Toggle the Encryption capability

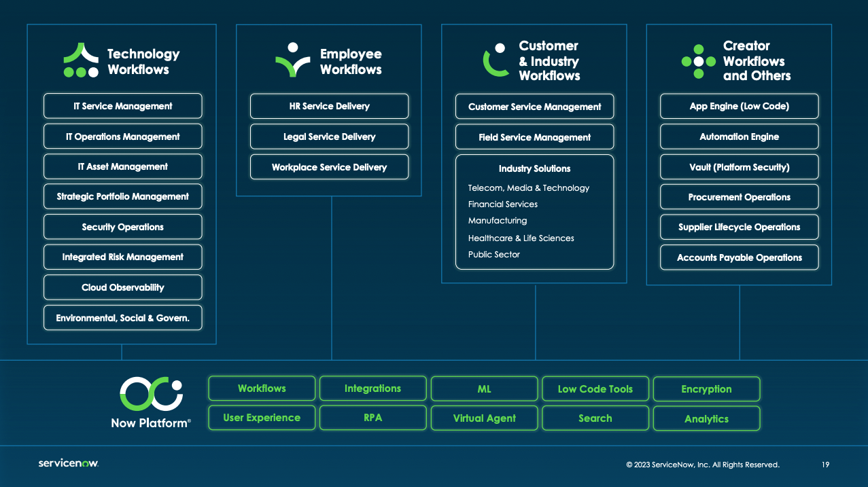tap(706, 389)
